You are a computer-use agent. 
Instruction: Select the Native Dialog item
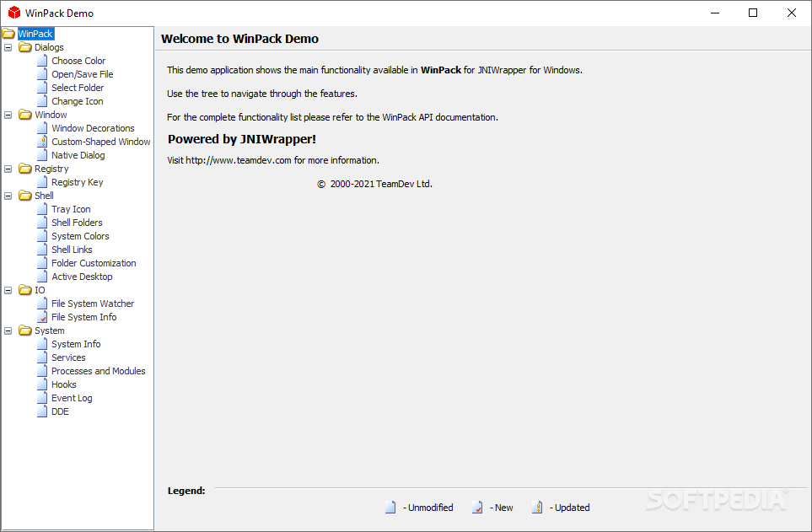click(78, 155)
